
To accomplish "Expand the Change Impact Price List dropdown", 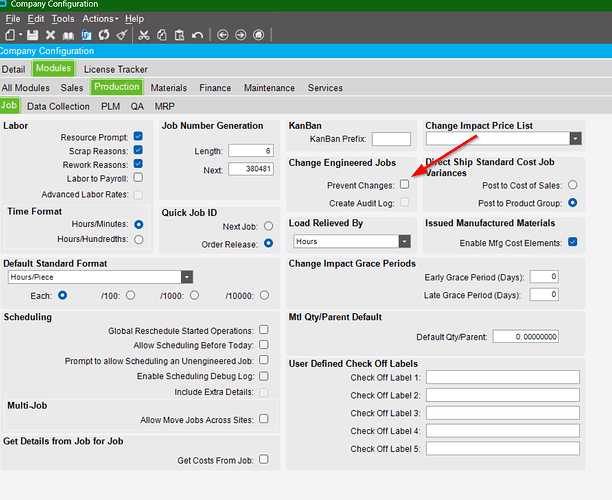I will [575, 139].
